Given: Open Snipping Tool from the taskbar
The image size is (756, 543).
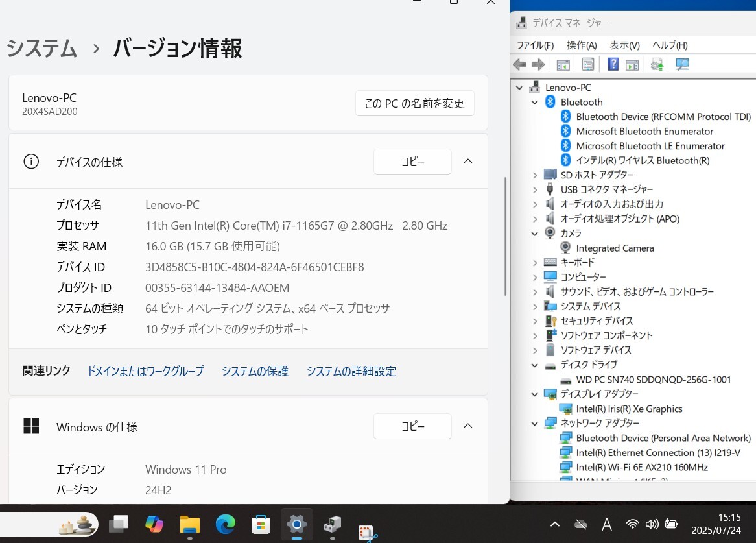Looking at the screenshot, I should [368, 533].
